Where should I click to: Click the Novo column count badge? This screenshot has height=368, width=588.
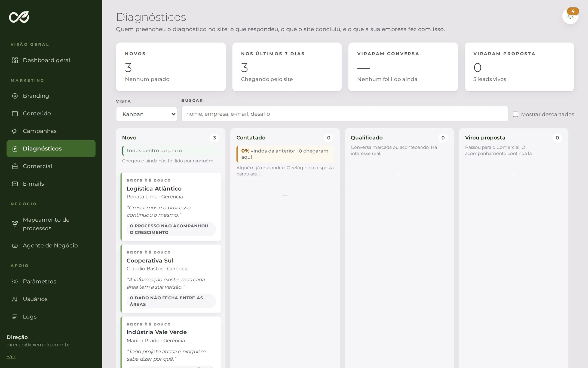point(215,138)
